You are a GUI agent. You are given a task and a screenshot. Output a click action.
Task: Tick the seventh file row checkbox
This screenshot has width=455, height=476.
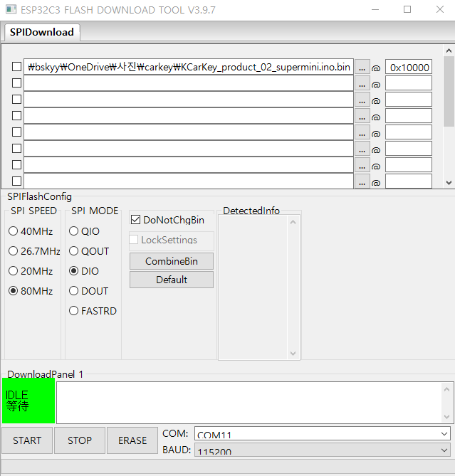[16, 165]
